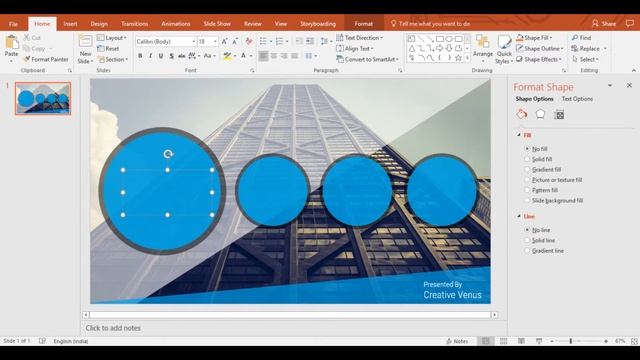Open the Format contextual tab
The height and width of the screenshot is (360, 640).
click(x=363, y=24)
